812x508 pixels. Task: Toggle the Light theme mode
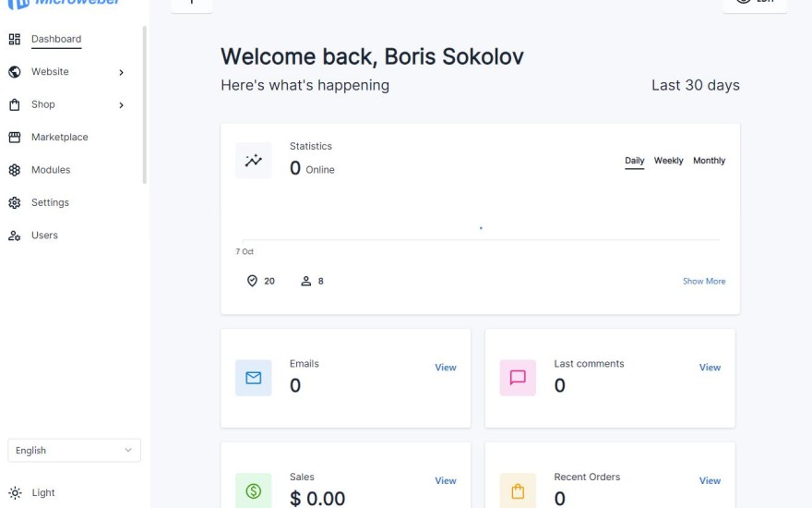pyautogui.click(x=32, y=492)
